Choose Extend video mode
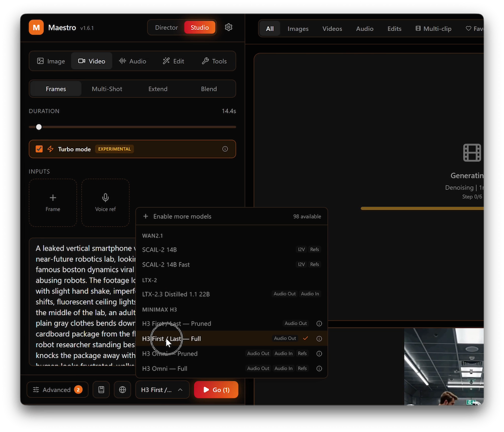 (x=158, y=89)
